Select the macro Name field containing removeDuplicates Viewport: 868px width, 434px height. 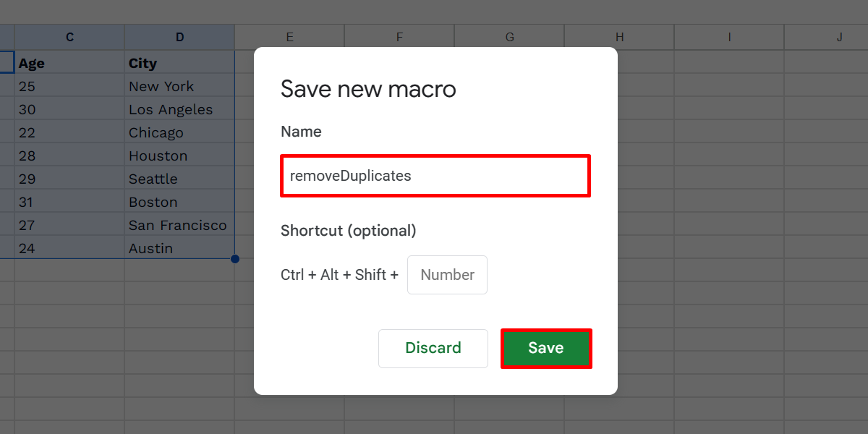coord(435,175)
